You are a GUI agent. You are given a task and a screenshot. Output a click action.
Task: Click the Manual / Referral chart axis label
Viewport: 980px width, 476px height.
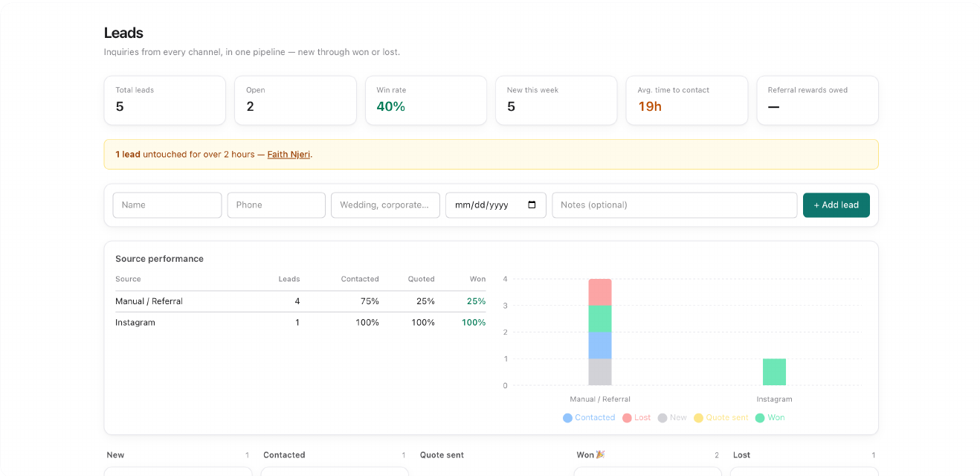click(600, 399)
